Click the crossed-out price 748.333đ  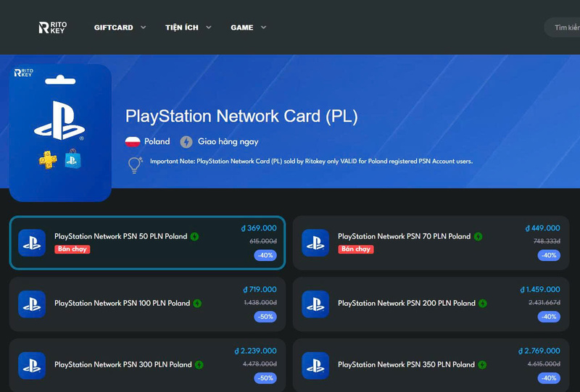(547, 241)
